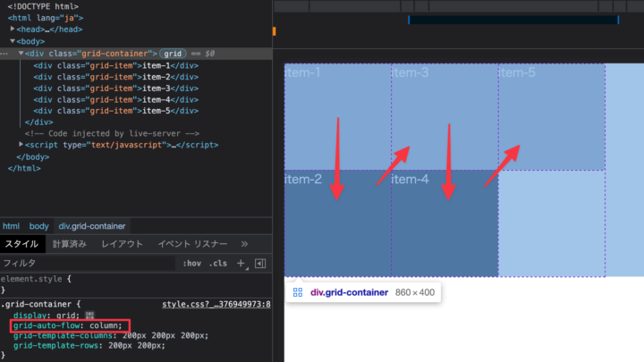Click item-4 cell in the page preview

pos(445,223)
